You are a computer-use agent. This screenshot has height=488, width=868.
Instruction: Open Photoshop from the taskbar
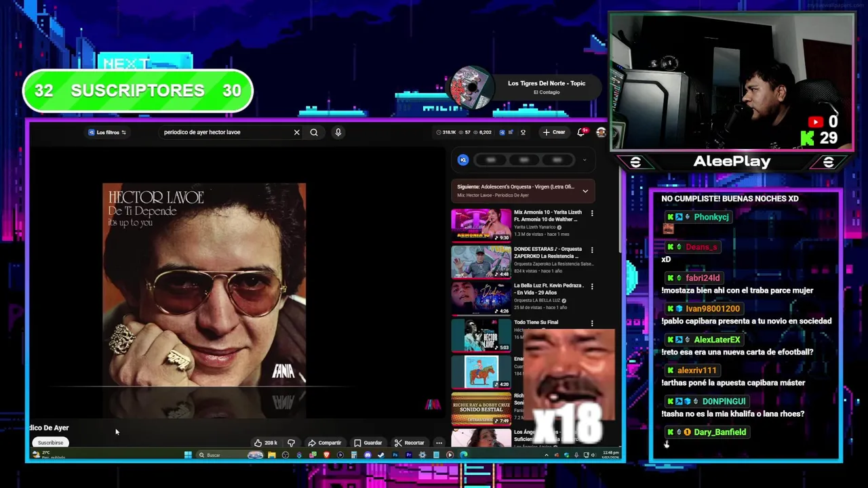pyautogui.click(x=395, y=455)
